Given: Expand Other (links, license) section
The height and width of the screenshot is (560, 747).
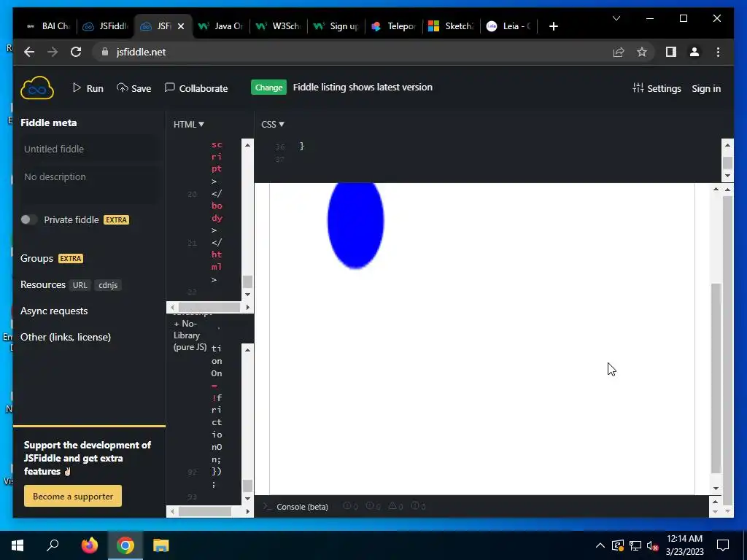Looking at the screenshot, I should (65, 337).
